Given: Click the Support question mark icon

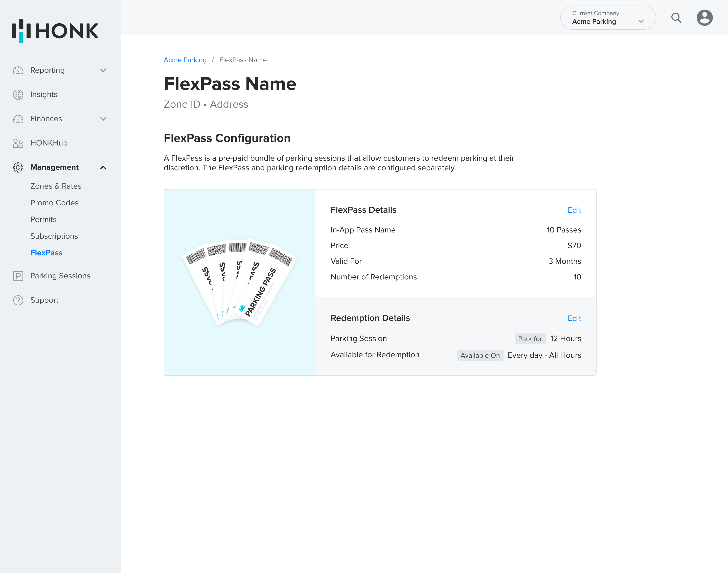Looking at the screenshot, I should (x=18, y=300).
